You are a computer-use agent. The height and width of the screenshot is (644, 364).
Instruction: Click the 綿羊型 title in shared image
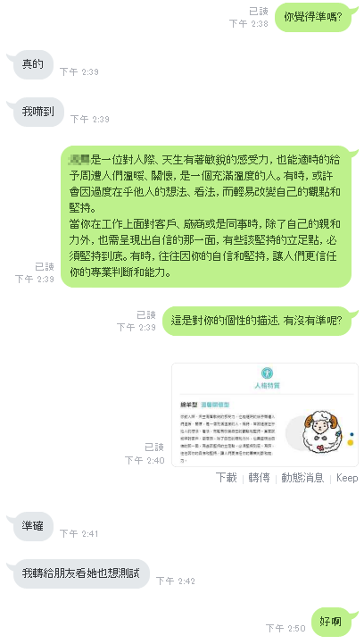pyautogui.click(x=189, y=405)
